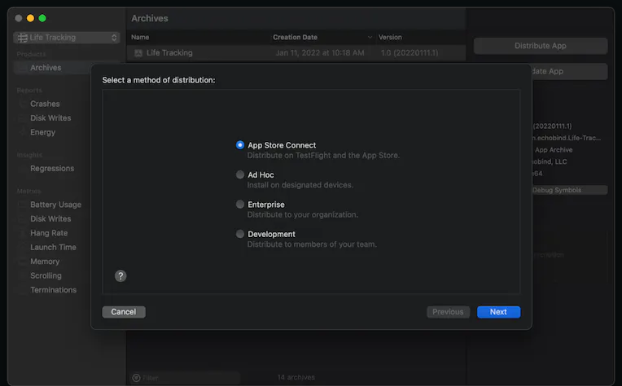Image resolution: width=622 pixels, height=386 pixels.
Task: Click the archive date Jan 11, 2022
Action: click(x=320, y=53)
